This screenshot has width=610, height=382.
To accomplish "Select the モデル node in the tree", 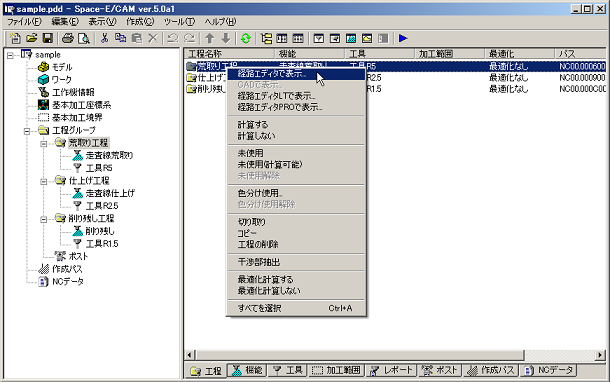I will 62,67.
